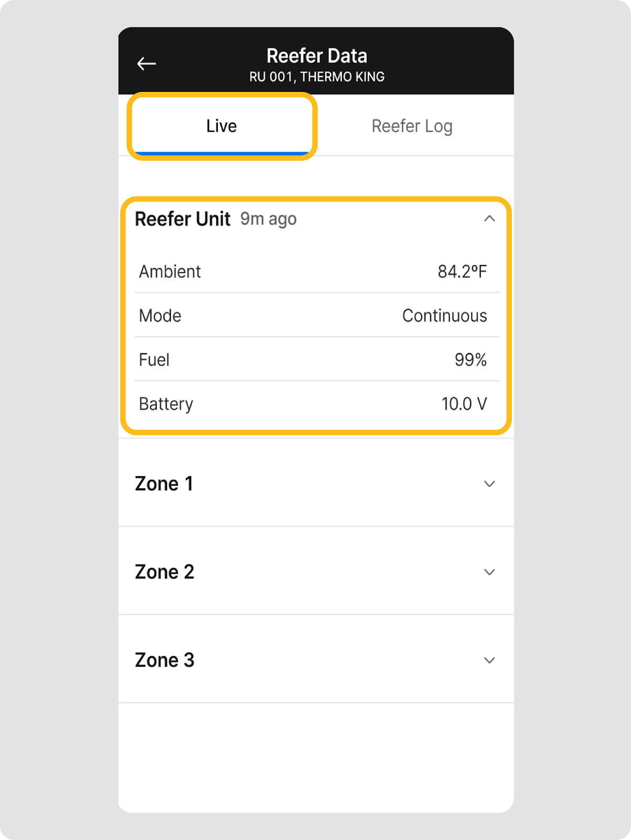The image size is (631, 840).
Task: Click the 84.2°F ambient temperature value
Action: 462,271
